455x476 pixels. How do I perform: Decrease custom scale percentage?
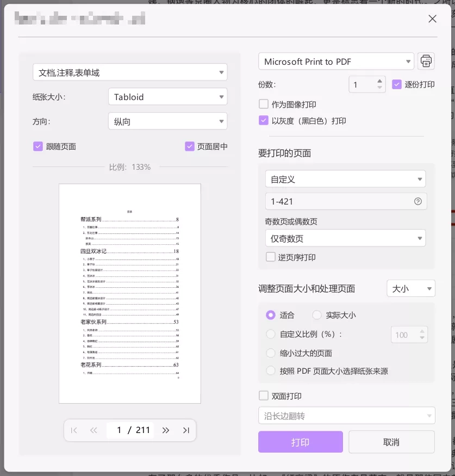(x=422, y=338)
